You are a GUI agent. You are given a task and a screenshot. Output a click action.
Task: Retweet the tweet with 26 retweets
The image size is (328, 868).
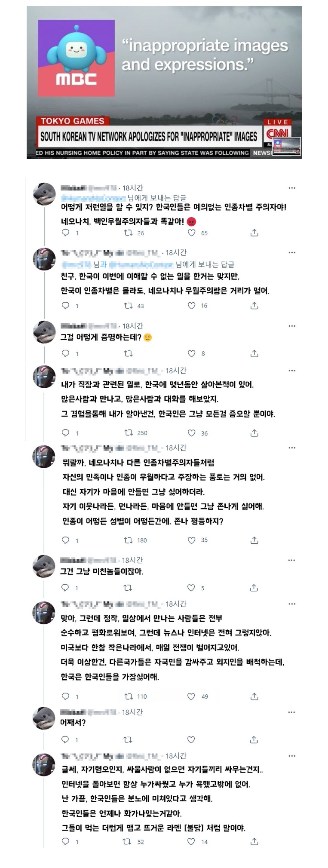pos(128,233)
